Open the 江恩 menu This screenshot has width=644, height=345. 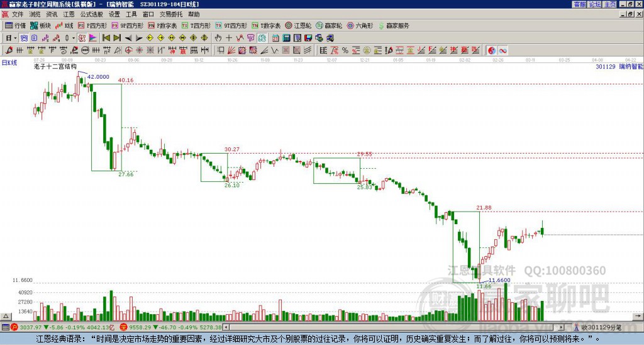[x=69, y=14]
